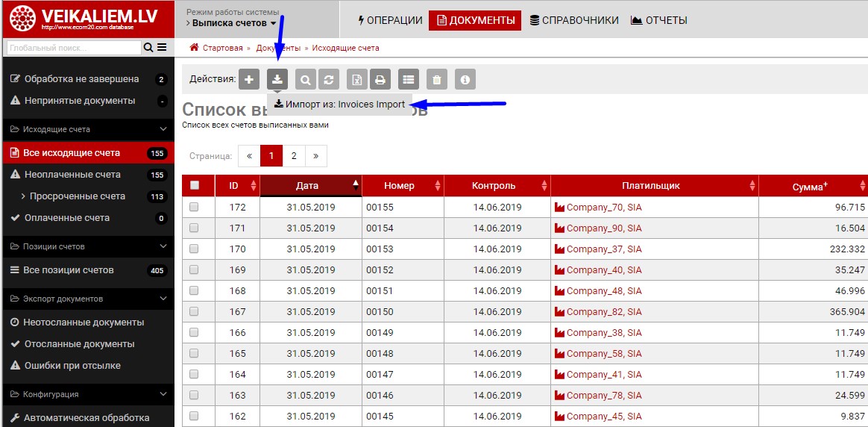Choose Импорт из: Invoices Import option
The image size is (868, 427).
click(340, 105)
